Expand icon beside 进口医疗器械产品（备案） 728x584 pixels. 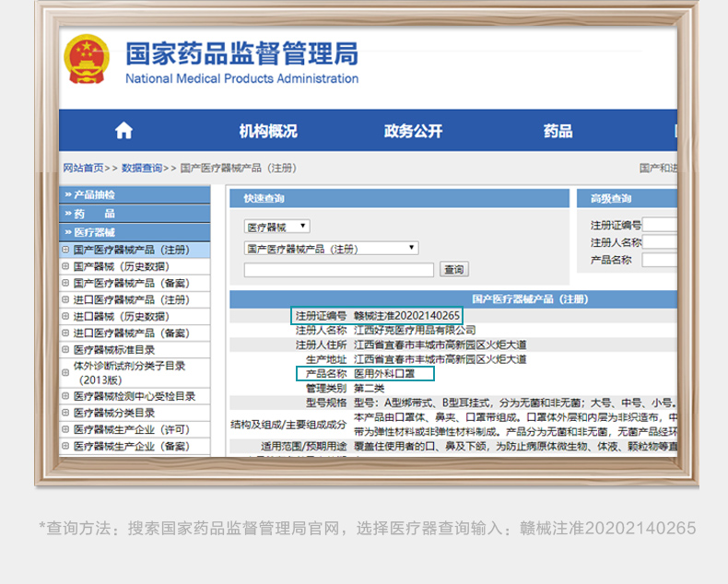65,333
